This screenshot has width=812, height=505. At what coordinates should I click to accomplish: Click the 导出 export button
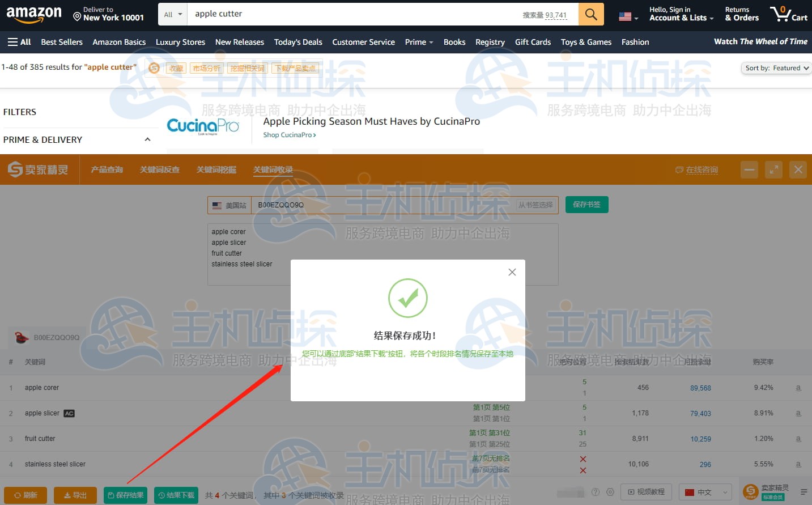(x=75, y=495)
